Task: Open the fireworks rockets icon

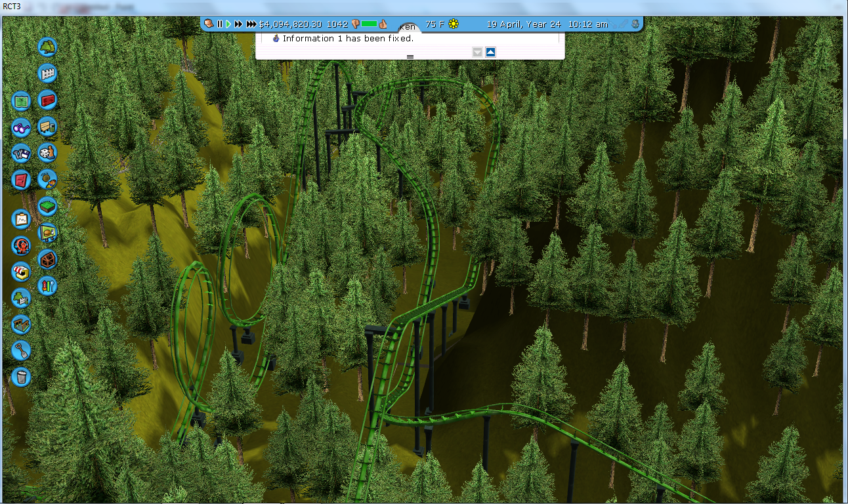Action: (x=47, y=285)
